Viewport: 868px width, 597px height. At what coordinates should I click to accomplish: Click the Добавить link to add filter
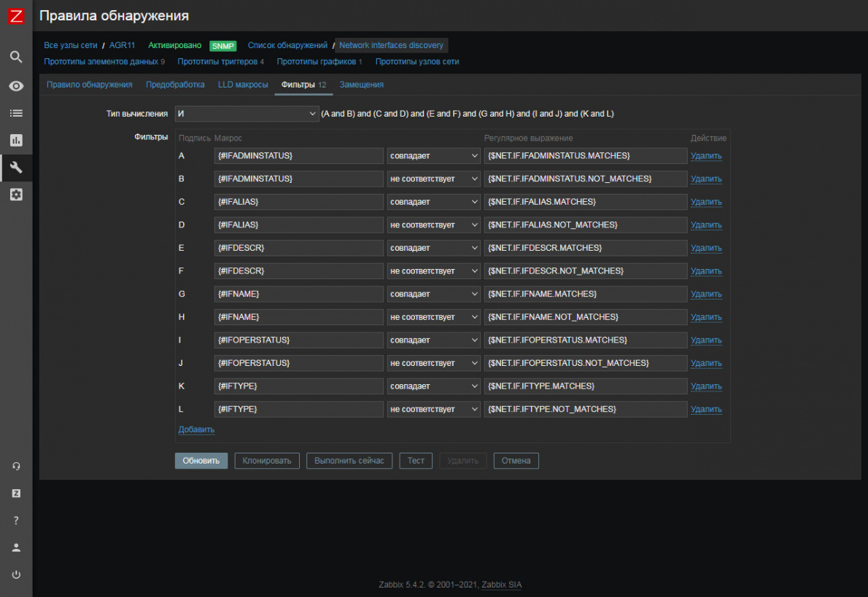tap(196, 430)
